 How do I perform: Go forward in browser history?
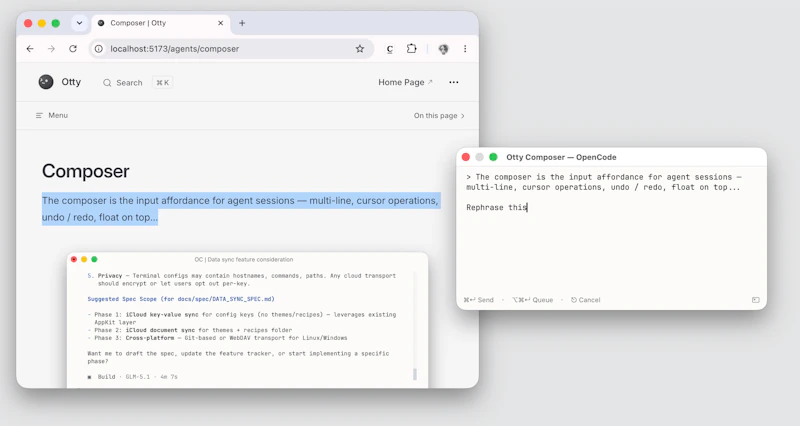tap(52, 49)
